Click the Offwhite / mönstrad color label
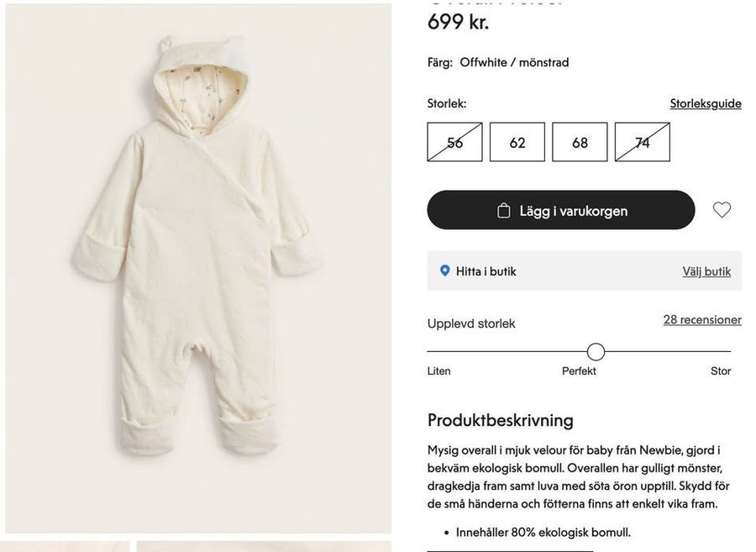This screenshot has width=756, height=552. (x=514, y=62)
